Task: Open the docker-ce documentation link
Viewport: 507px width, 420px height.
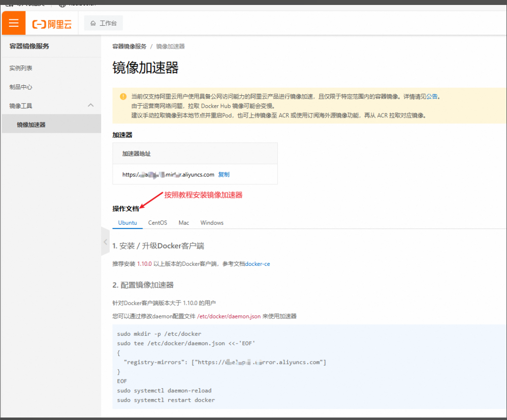Action: pos(257,264)
